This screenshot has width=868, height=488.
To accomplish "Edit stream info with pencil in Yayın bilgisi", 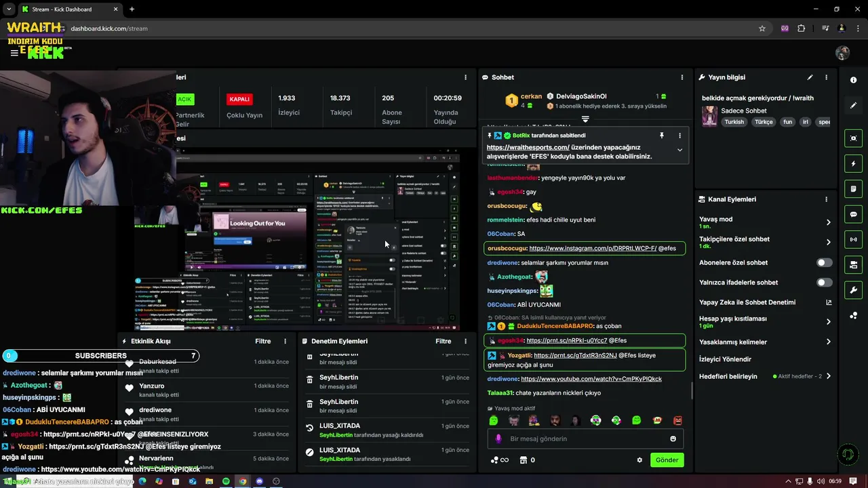I will (x=810, y=77).
